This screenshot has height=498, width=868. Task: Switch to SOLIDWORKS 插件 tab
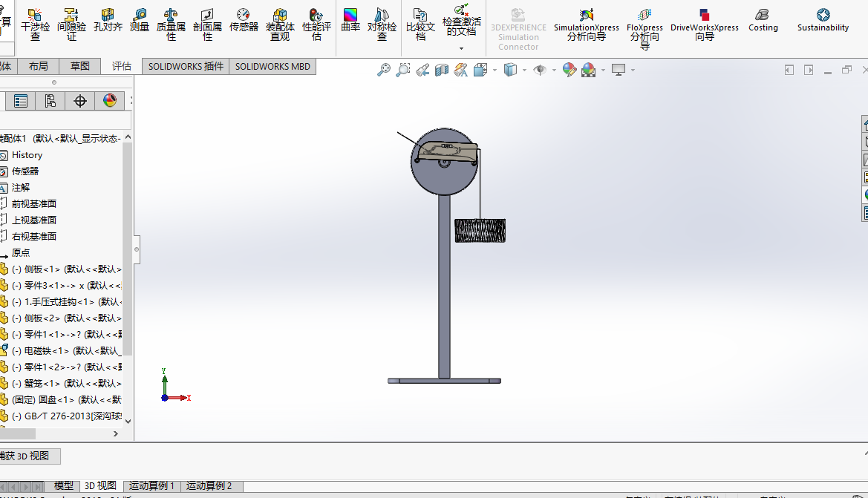[x=186, y=66]
